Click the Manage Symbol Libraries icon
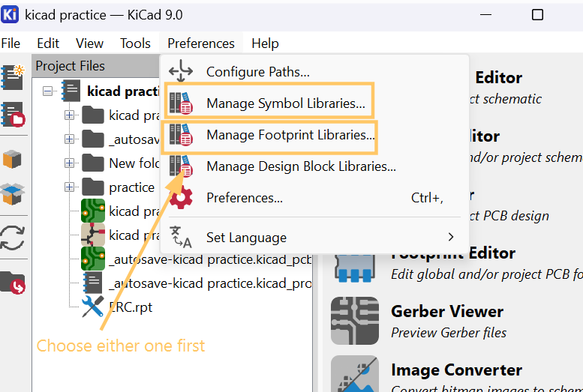The image size is (583, 392). click(x=181, y=103)
